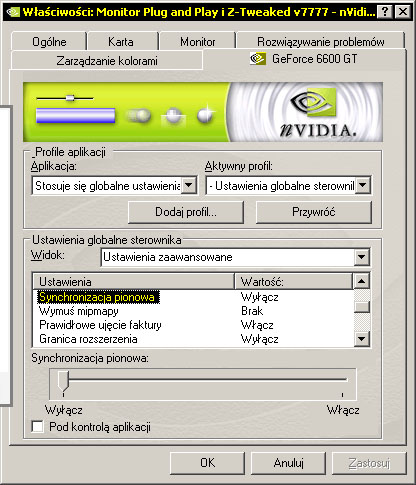This screenshot has width=416, height=485.
Task: Click Włącz value of Prawidłowe ujęcie faktury
Action: click(257, 325)
